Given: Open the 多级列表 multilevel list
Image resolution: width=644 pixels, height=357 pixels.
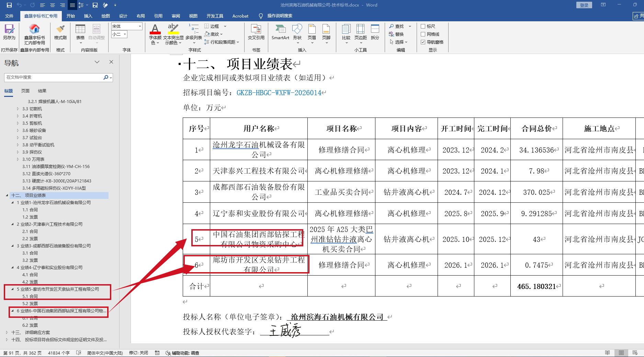Looking at the screenshot, I should coord(194,34).
